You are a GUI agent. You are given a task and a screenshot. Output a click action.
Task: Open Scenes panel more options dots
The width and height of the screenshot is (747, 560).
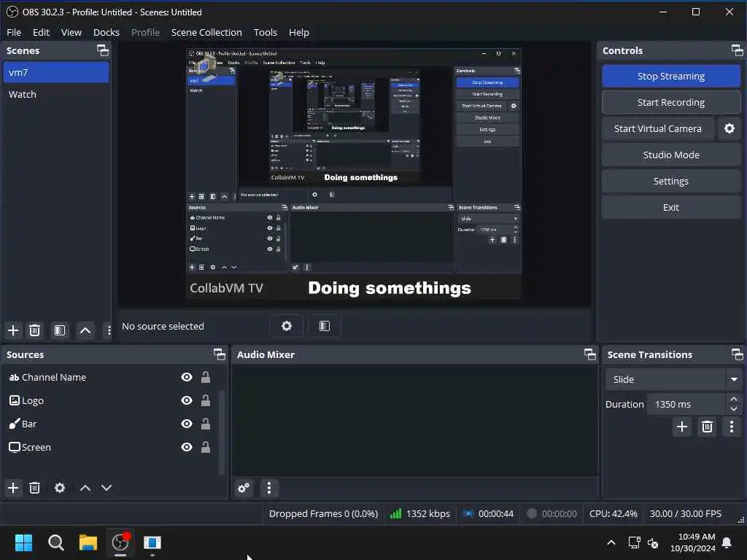[x=109, y=330]
